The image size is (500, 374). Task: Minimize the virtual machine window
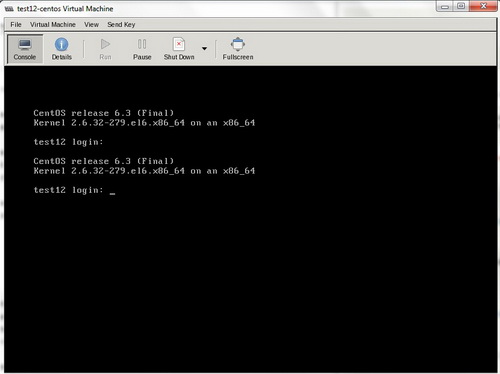click(x=445, y=6)
